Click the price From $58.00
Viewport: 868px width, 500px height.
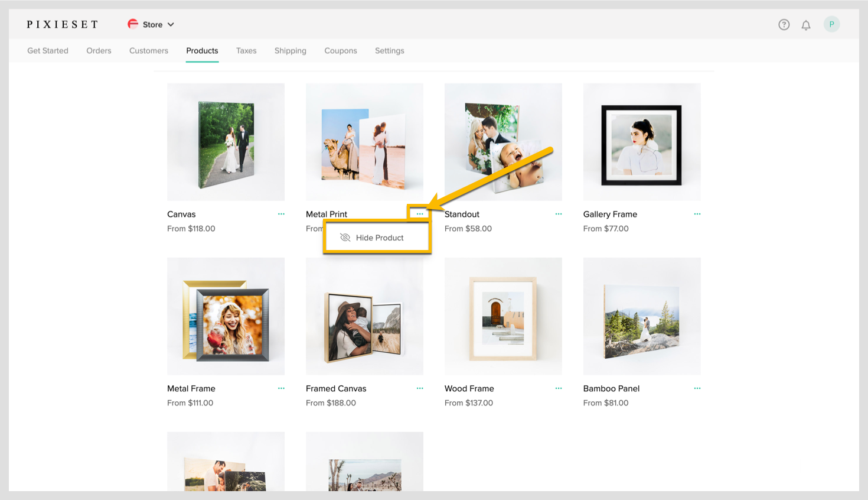pos(468,229)
